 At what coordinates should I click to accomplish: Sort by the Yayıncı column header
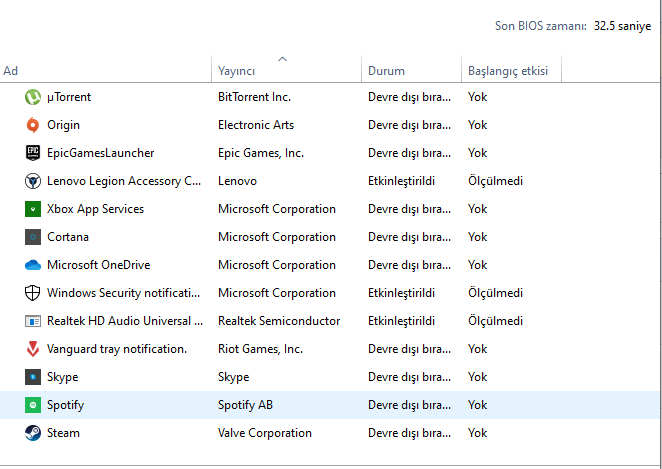coord(236,71)
